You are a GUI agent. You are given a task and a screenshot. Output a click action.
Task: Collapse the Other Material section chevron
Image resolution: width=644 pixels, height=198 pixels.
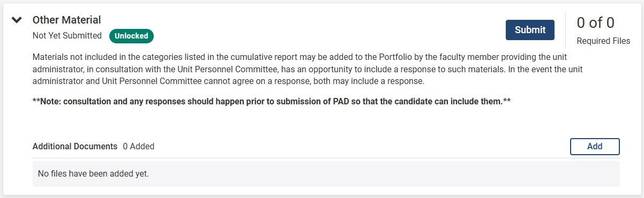[x=17, y=20]
